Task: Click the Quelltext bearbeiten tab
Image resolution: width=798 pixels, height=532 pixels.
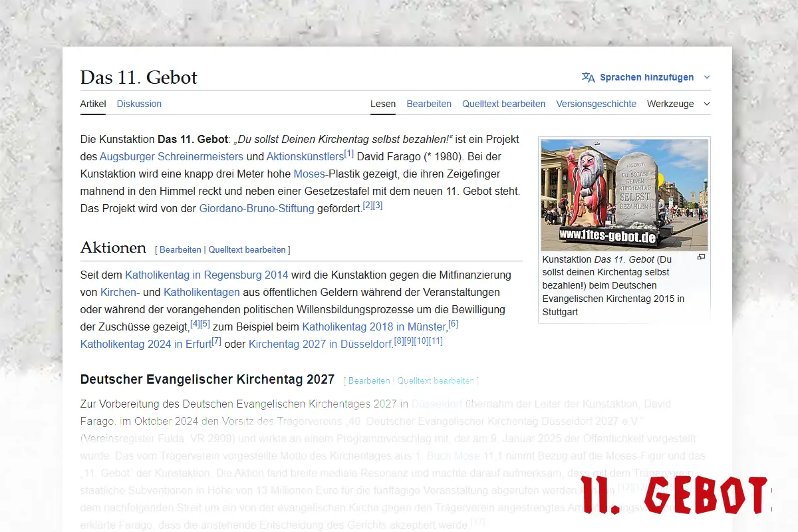Action: 503,104
